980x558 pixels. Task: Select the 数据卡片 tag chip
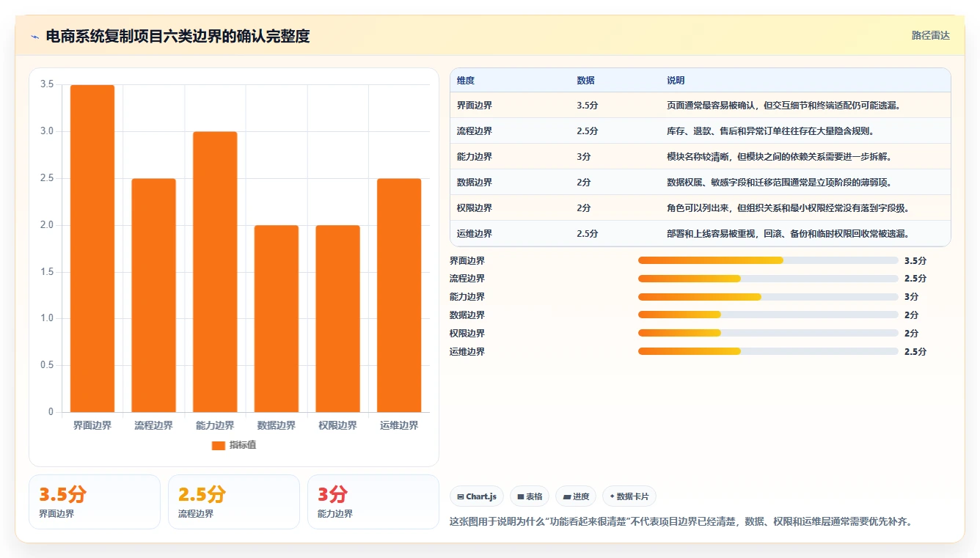pos(629,496)
